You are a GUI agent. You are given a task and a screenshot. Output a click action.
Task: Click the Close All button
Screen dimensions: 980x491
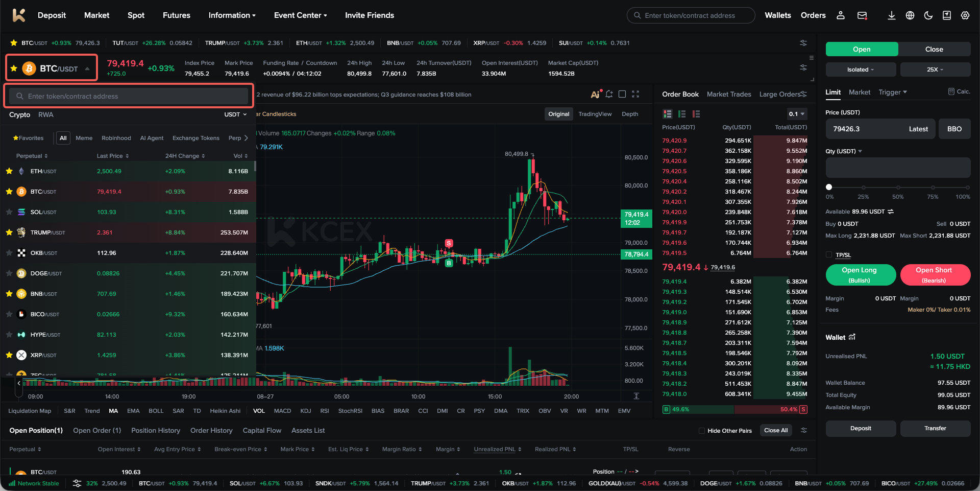tap(776, 430)
